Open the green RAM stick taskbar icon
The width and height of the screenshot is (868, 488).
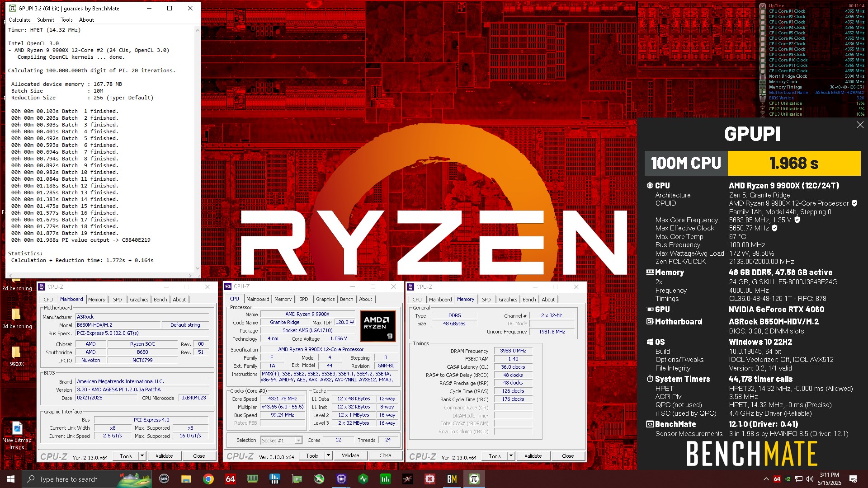253,479
